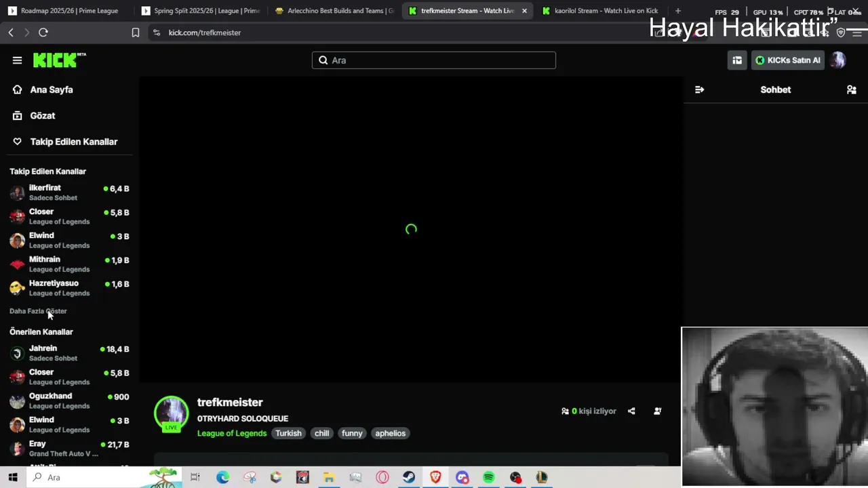Focus the Ara search field on Kick

click(434, 60)
